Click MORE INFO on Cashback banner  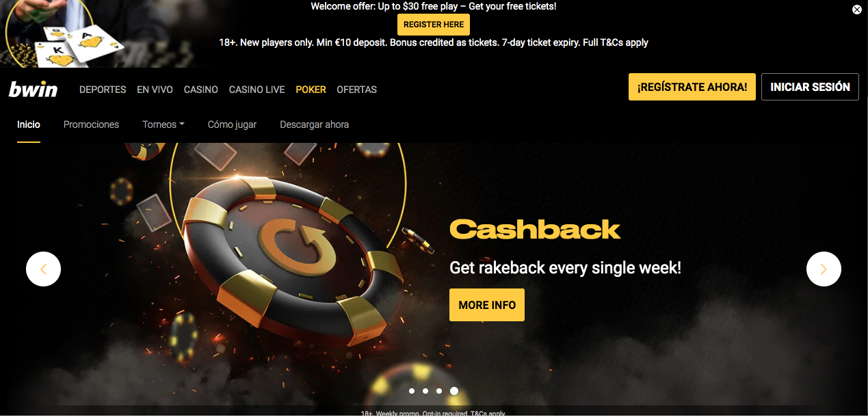tap(487, 305)
